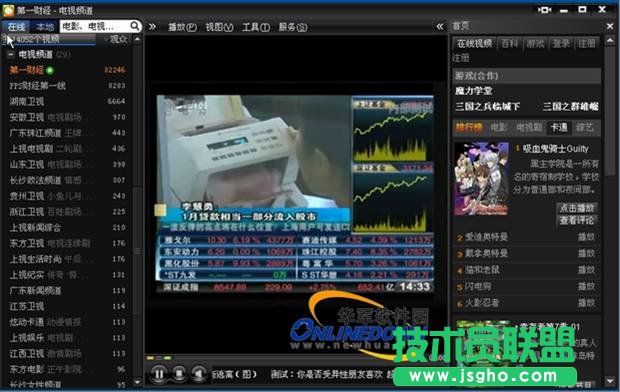Play ranked item 4 in the ranking list
This screenshot has width=620, height=392.
click(586, 270)
